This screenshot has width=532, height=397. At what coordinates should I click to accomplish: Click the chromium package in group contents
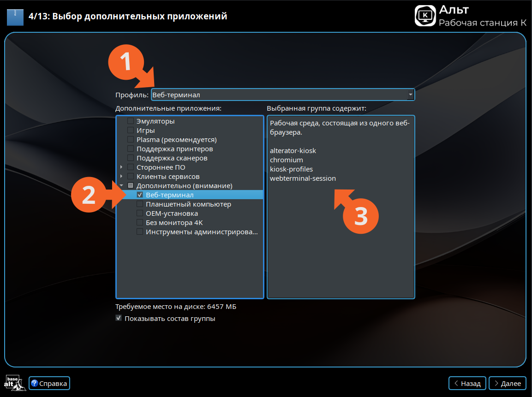click(x=287, y=160)
